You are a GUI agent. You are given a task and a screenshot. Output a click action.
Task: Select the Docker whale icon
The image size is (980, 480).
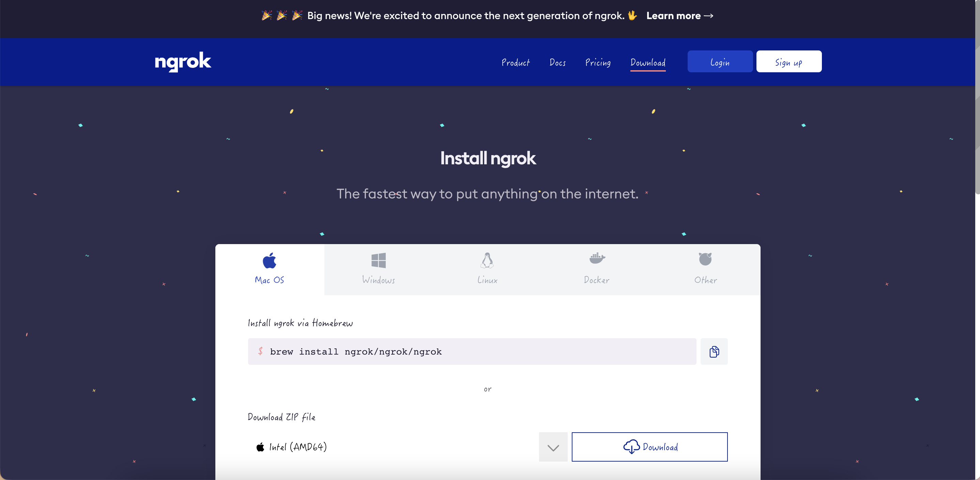[597, 258]
